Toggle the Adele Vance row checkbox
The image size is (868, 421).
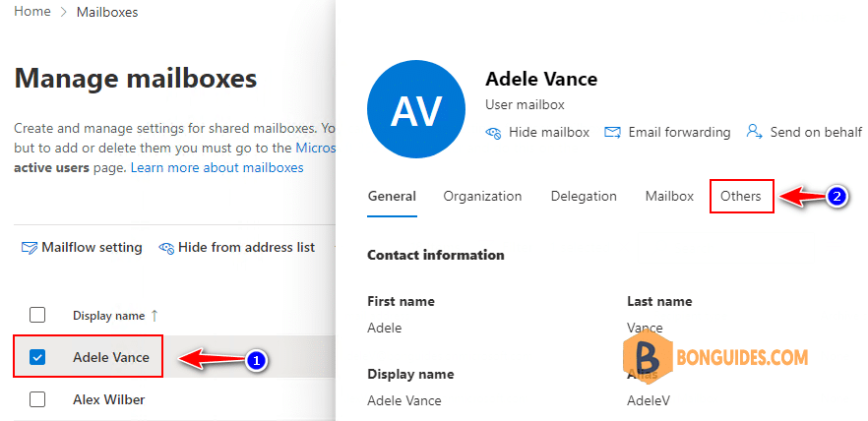(37, 358)
